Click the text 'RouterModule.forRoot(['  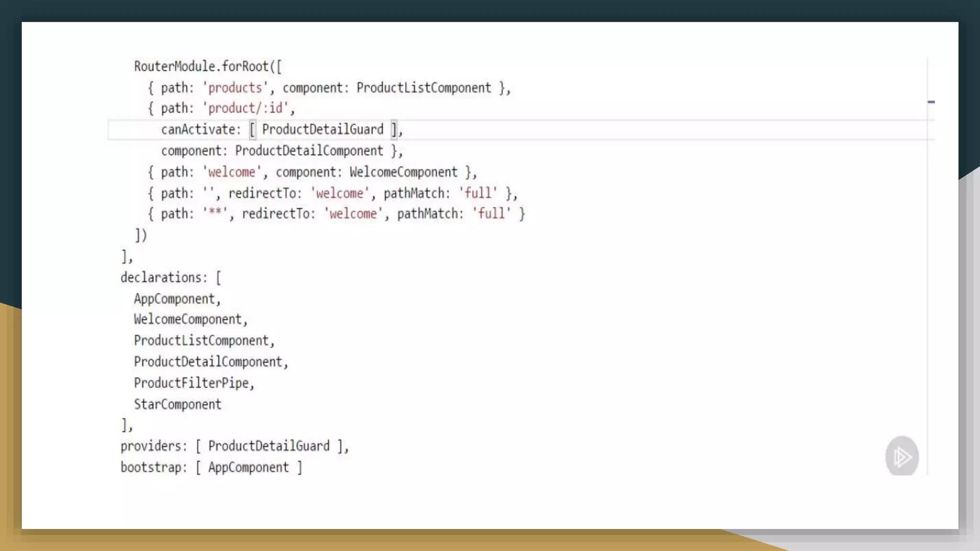(208, 66)
